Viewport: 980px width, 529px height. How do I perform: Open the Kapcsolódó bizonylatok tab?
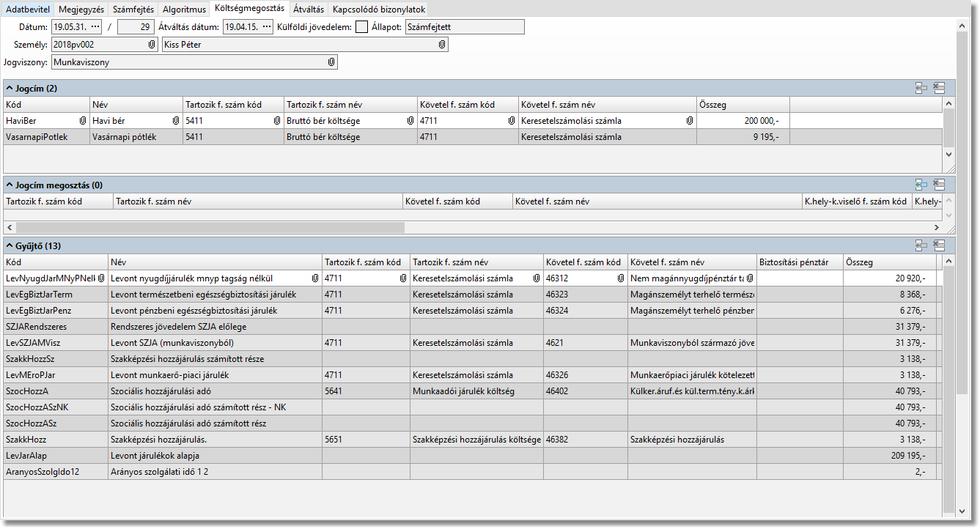click(377, 10)
